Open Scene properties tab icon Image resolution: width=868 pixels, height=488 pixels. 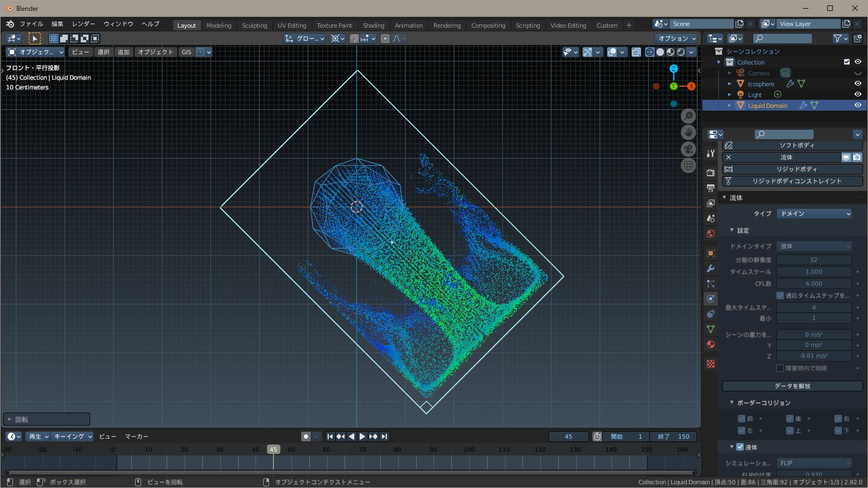tap(711, 218)
